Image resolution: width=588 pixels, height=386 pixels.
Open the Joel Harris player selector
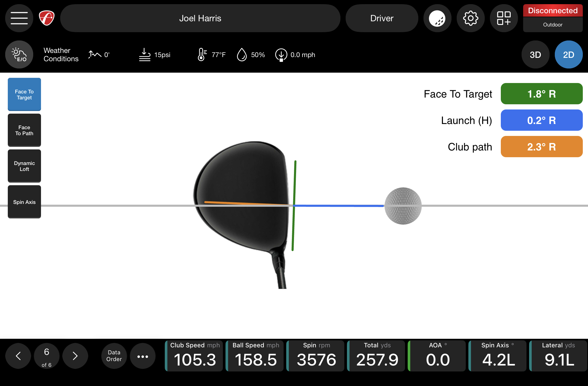[200, 18]
